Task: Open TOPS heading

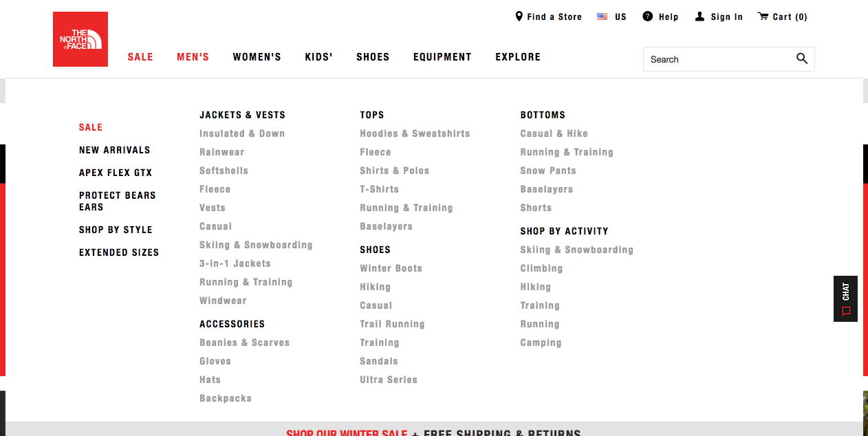Action: 372,115
